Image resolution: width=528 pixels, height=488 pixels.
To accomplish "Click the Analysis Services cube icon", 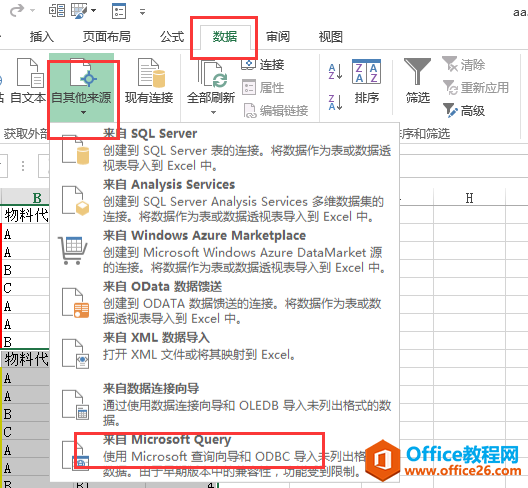I will click(75, 201).
